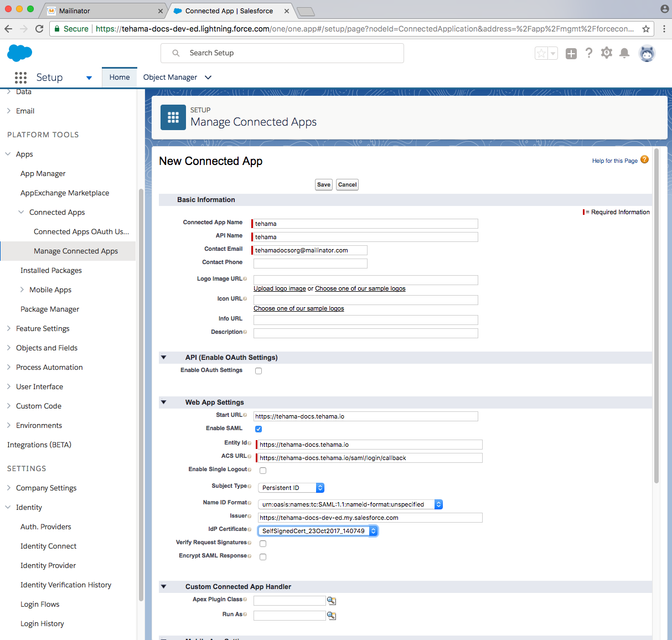Image resolution: width=672 pixels, height=640 pixels.
Task: Click the Global Actions plus icon
Action: [x=571, y=53]
